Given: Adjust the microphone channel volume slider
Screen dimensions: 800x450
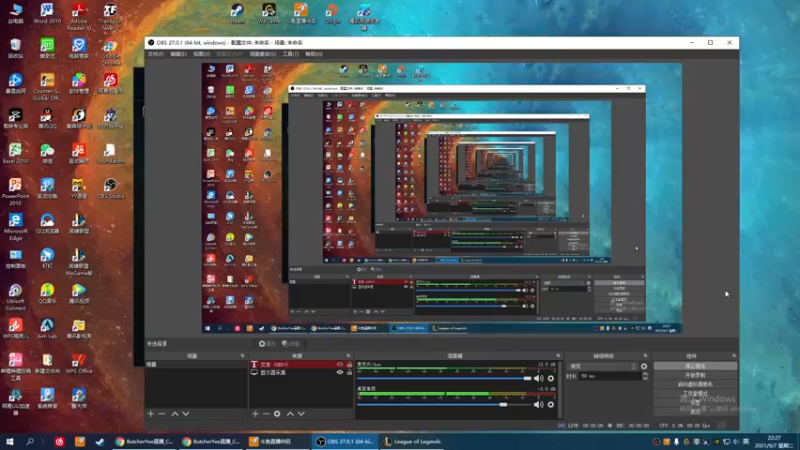Looking at the screenshot, I should coord(444,379).
